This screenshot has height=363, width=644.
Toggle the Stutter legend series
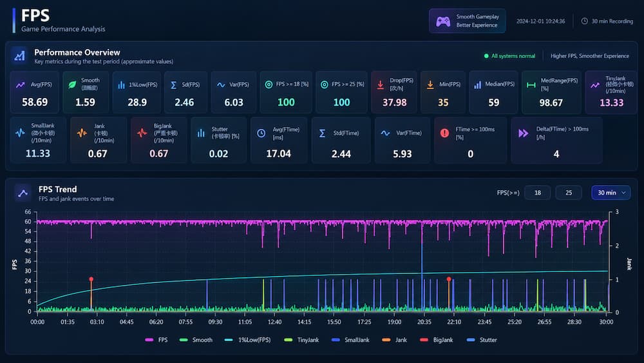point(482,340)
